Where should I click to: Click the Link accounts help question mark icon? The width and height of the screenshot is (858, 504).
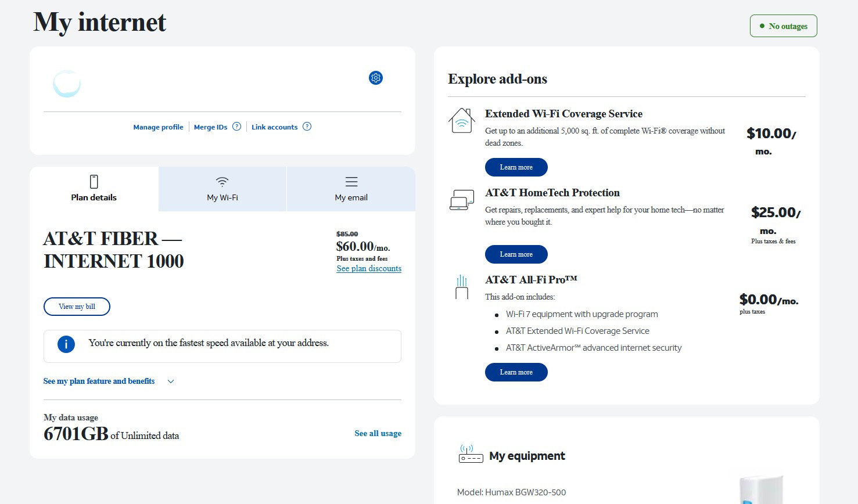(x=307, y=127)
